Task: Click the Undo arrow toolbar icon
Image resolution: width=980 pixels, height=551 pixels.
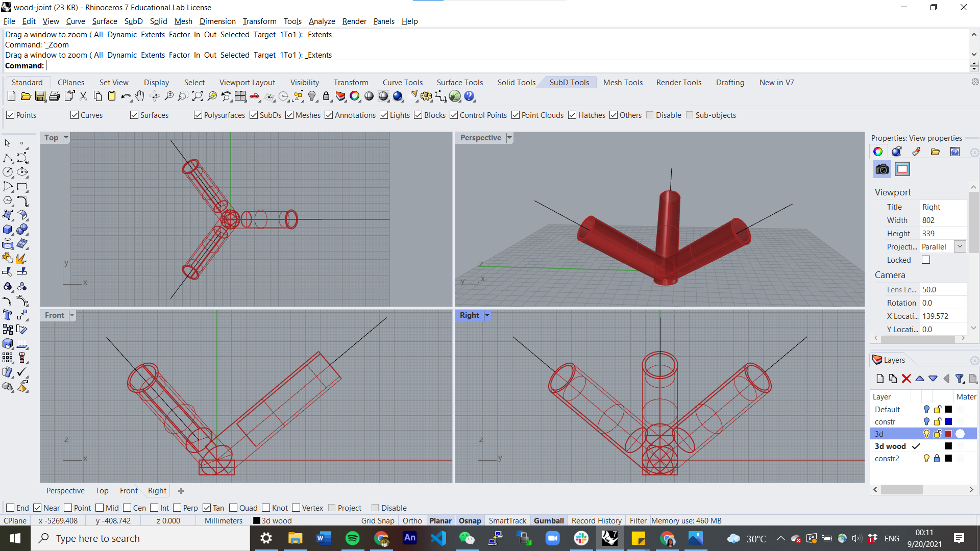Action: [x=126, y=96]
